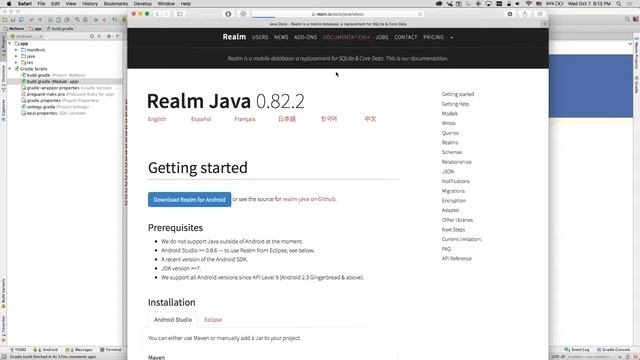Viewport: 640px width, 360px height.
Task: Open NEWS on Realm navigation
Action: point(281,37)
